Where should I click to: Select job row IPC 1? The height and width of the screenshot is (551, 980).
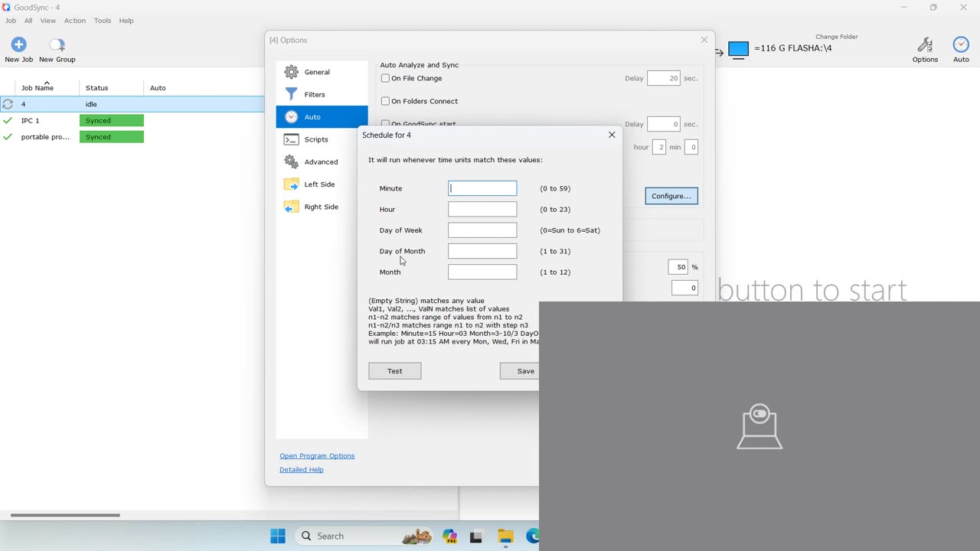(132, 121)
